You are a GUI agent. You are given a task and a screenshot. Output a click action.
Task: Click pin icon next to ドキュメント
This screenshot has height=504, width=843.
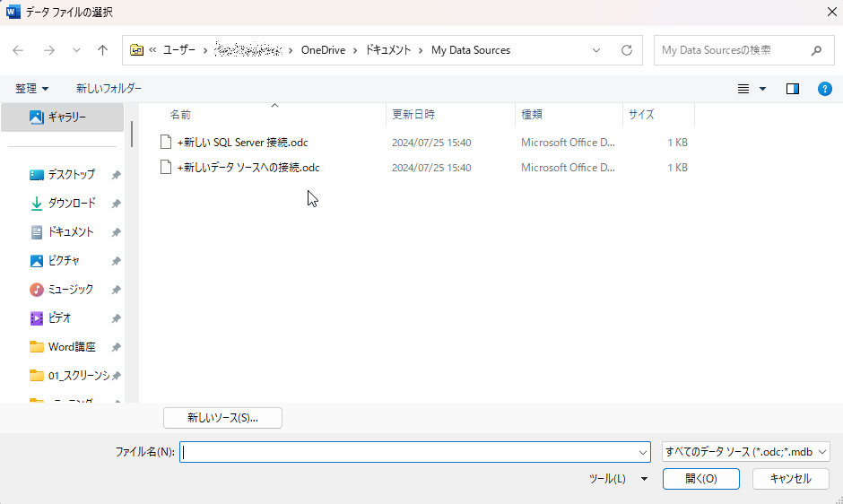[116, 232]
